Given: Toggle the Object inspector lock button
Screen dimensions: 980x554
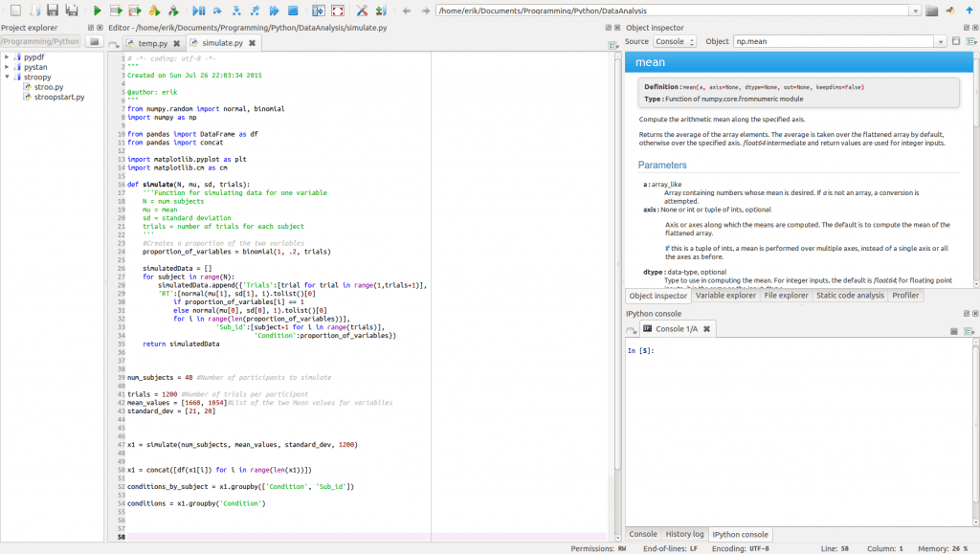Looking at the screenshot, I should (x=955, y=42).
